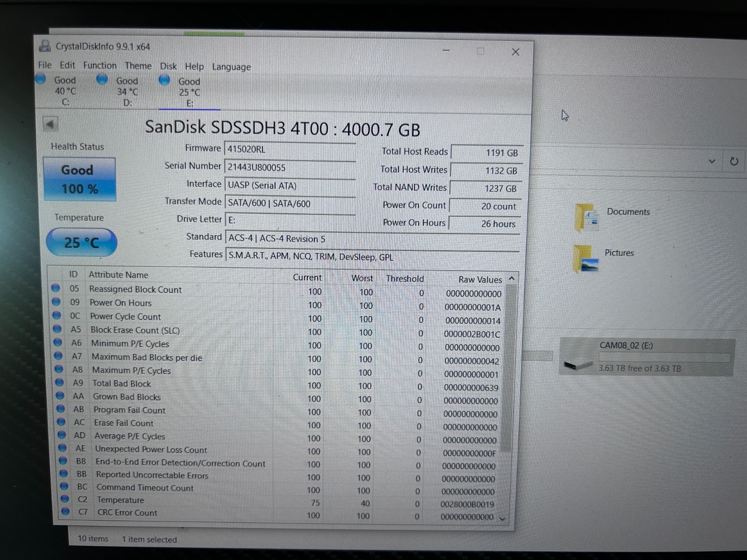747x560 pixels.
Task: Click status circle for End-to-End Error Detection row
Action: point(63,461)
